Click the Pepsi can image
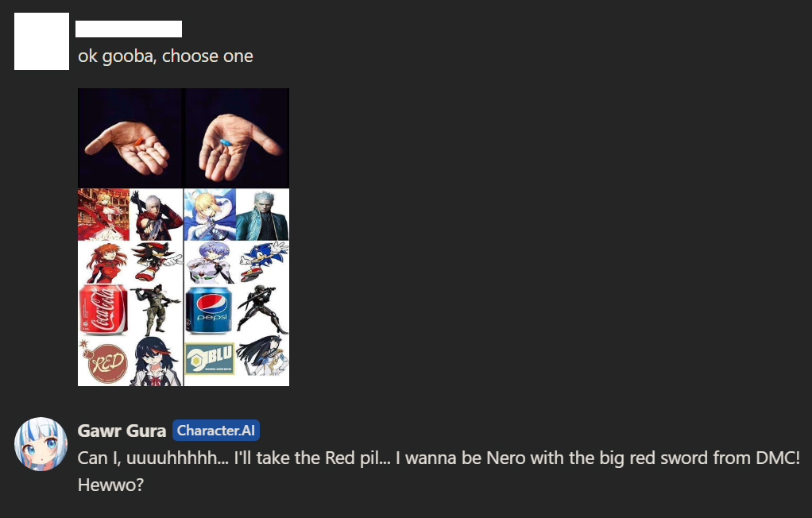 [209, 311]
